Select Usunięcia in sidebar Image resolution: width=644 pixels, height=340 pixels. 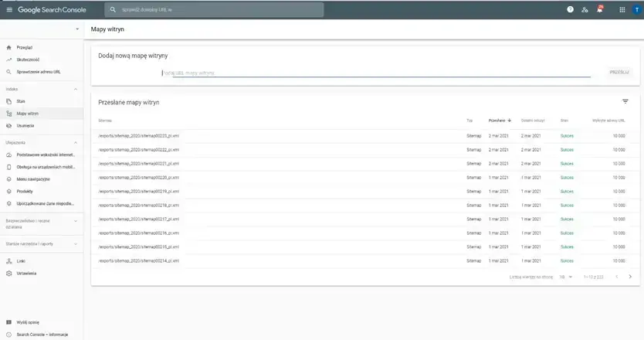[x=25, y=125]
